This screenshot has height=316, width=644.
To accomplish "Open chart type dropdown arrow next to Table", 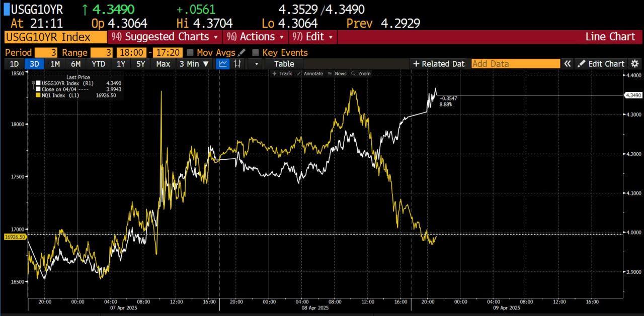I will tap(256, 64).
